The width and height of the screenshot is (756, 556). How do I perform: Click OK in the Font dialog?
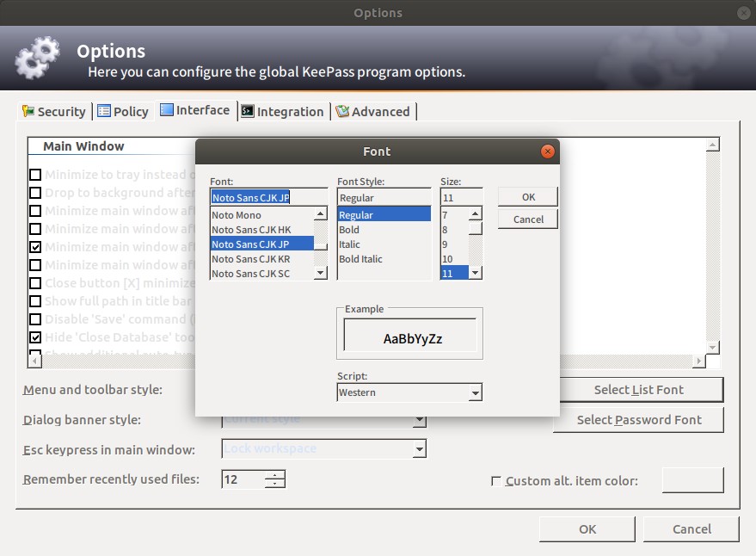(x=528, y=197)
